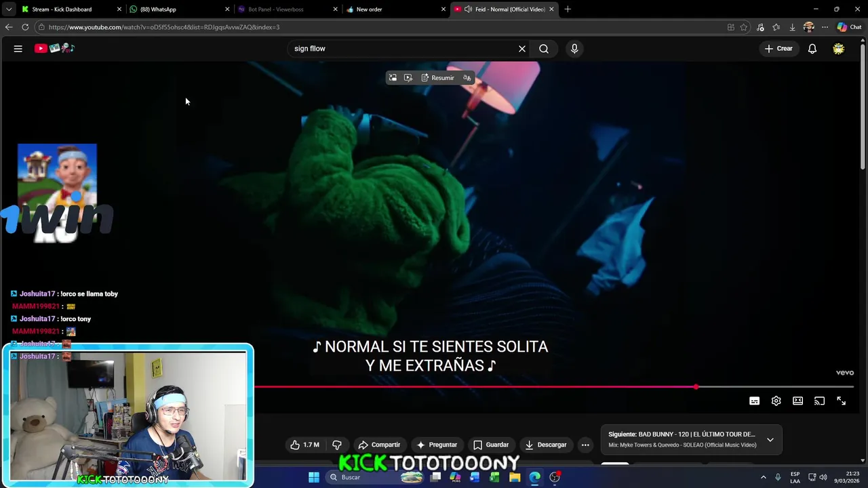
Task: Click the Compartir button
Action: pos(379,445)
